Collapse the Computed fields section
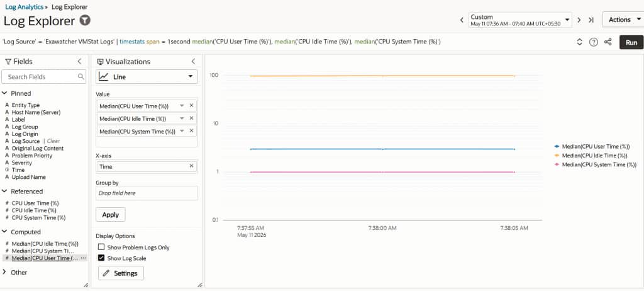 coord(4,232)
